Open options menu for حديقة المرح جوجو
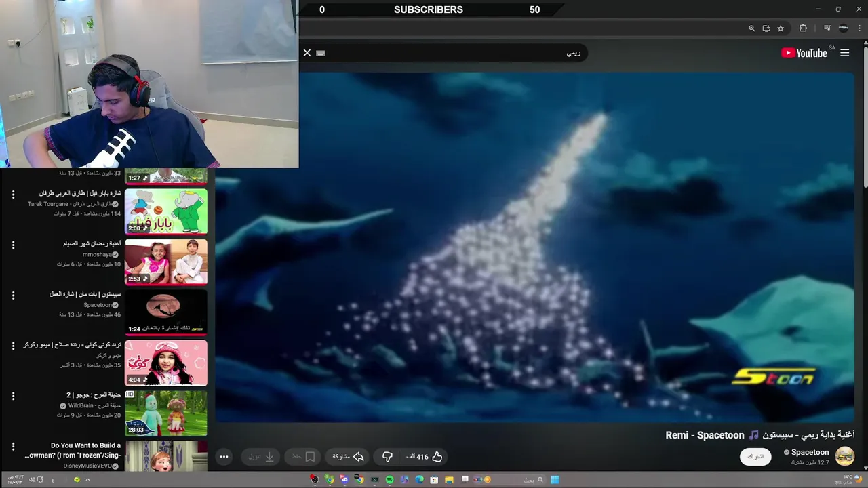868x488 pixels. (x=13, y=396)
